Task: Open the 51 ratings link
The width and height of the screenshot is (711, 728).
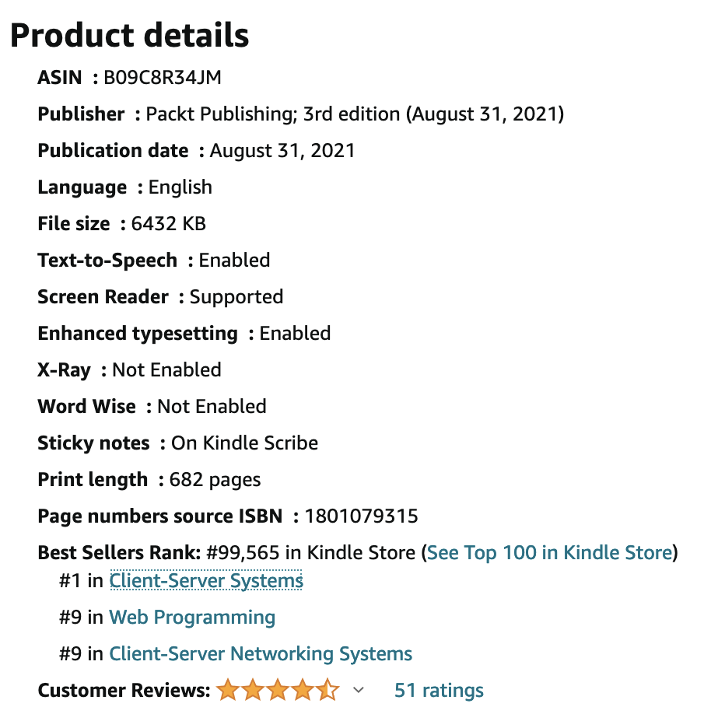Action: pyautogui.click(x=439, y=691)
